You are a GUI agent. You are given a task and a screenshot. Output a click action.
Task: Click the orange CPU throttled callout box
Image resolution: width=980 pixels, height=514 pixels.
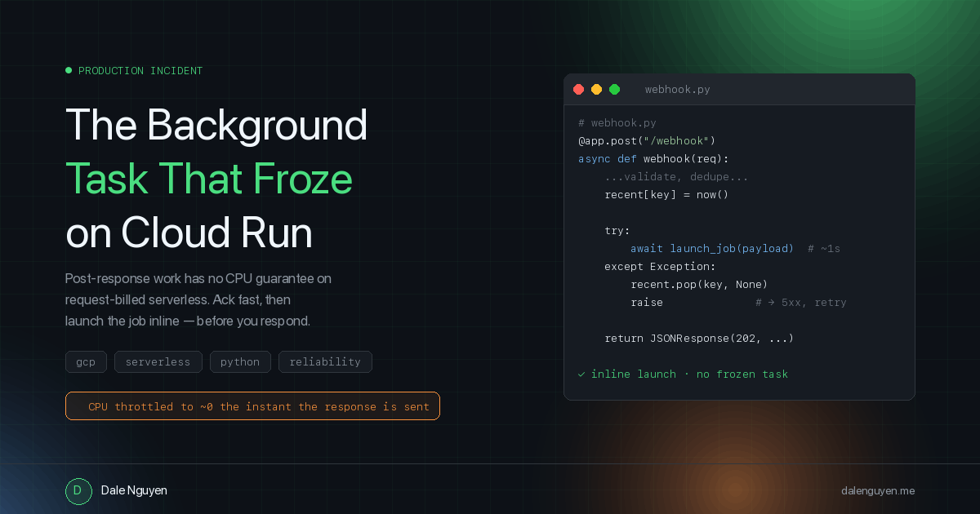pos(252,406)
